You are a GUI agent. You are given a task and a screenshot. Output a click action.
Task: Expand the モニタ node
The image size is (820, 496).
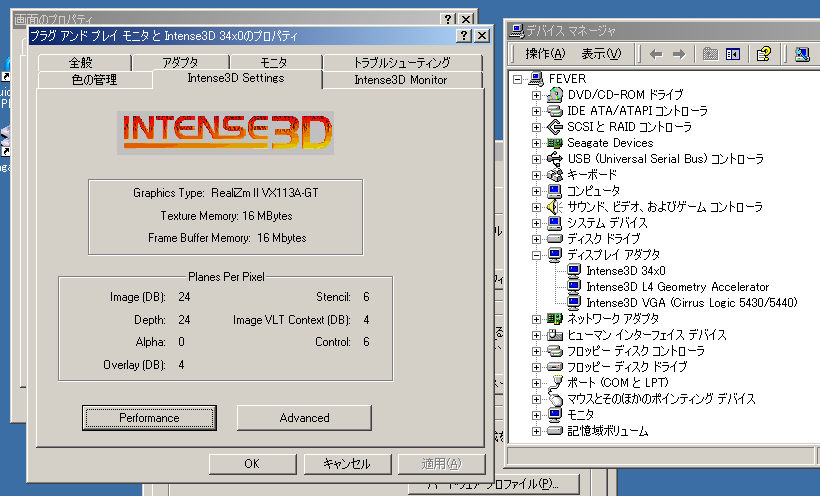536,415
